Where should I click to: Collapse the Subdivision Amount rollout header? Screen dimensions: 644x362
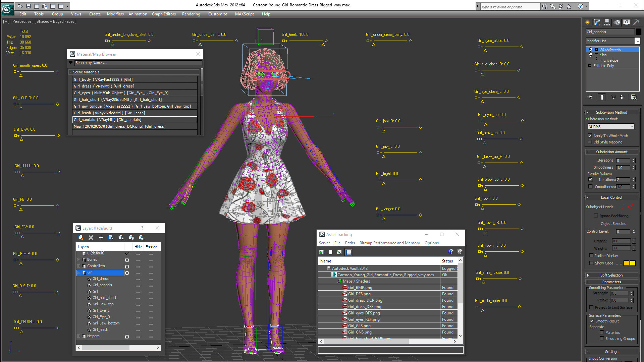(611, 152)
